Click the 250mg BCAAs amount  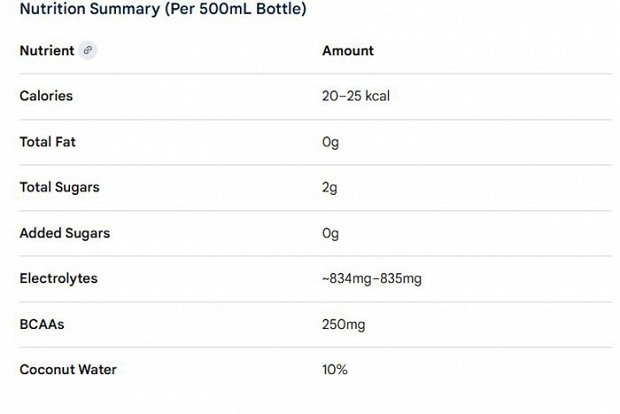pos(344,325)
